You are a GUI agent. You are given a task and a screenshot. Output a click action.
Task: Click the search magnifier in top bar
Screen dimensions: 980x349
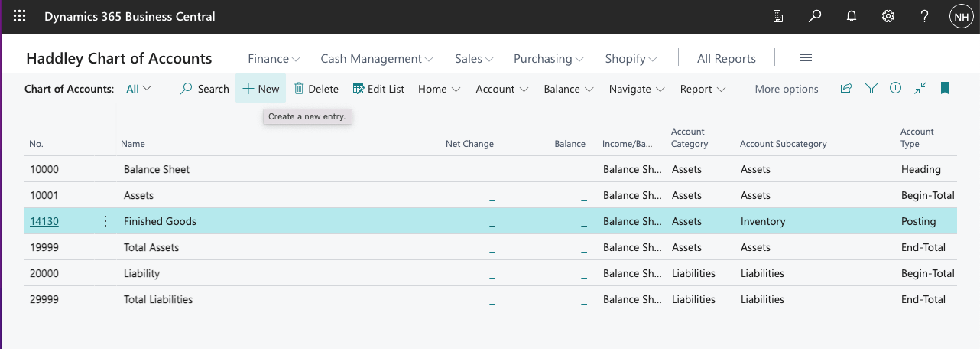[815, 16]
